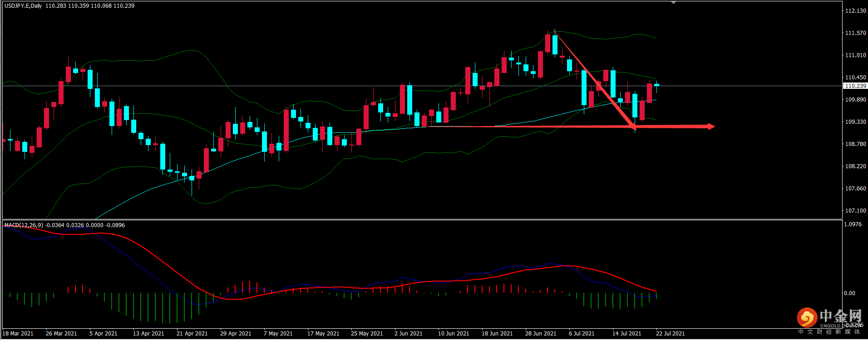Click the 29 Apr 2021 date label
868x340 pixels.
(x=236, y=334)
